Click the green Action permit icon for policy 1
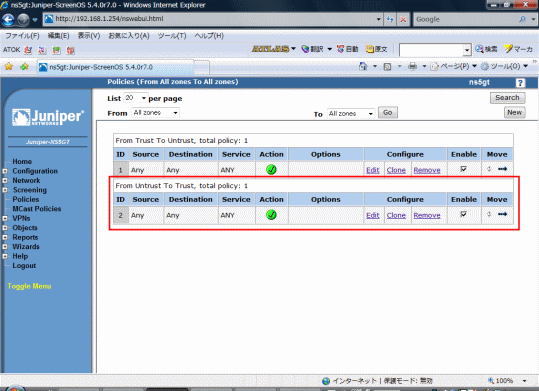This screenshot has width=539, height=391. pyautogui.click(x=271, y=170)
